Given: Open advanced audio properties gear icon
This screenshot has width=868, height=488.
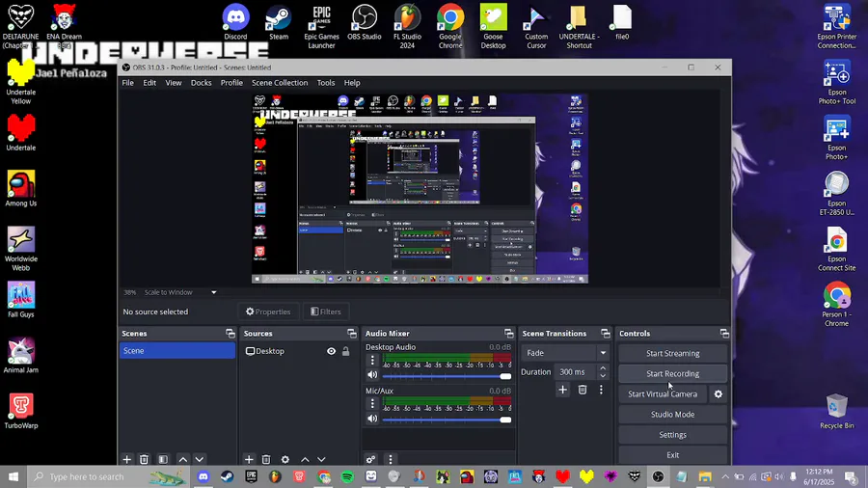Looking at the screenshot, I should pyautogui.click(x=370, y=459).
